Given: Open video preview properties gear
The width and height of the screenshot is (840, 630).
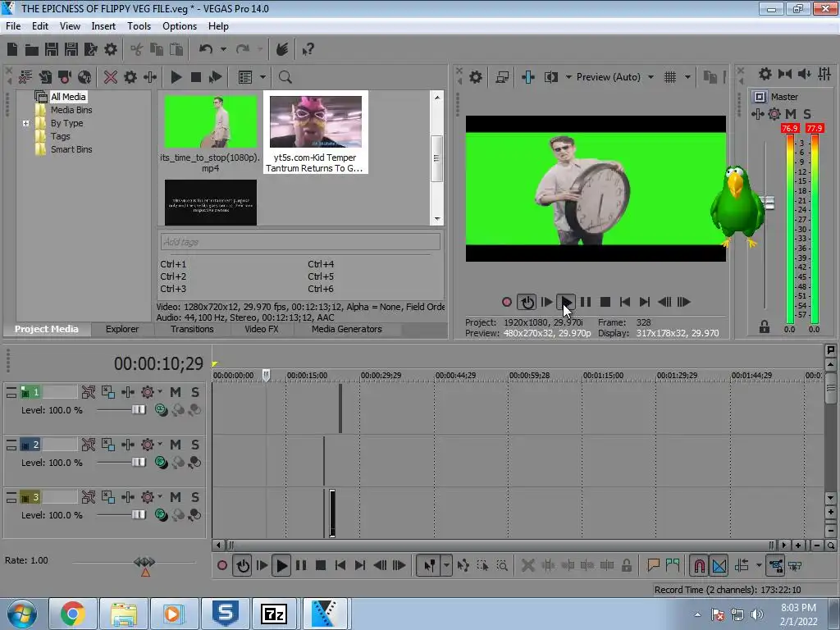Looking at the screenshot, I should [x=475, y=77].
